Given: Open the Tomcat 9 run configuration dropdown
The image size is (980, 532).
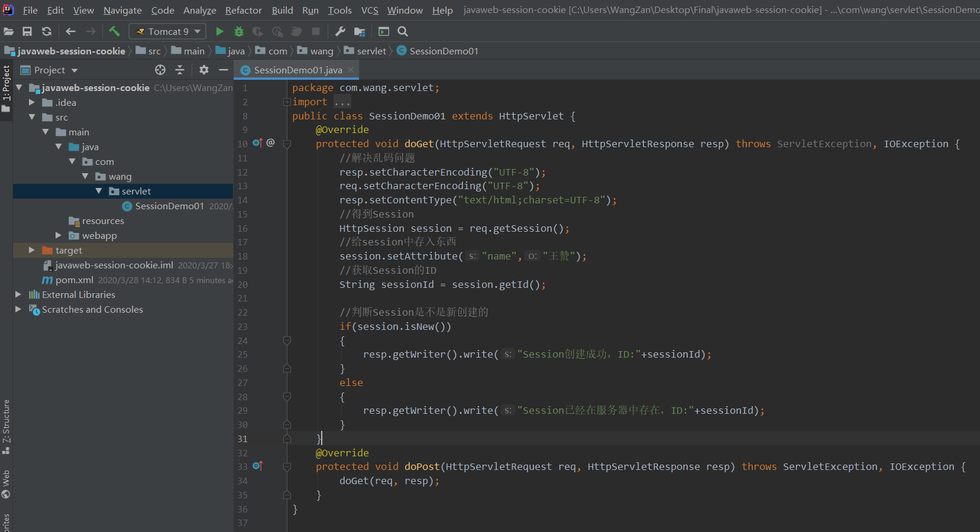Looking at the screenshot, I should point(168,31).
